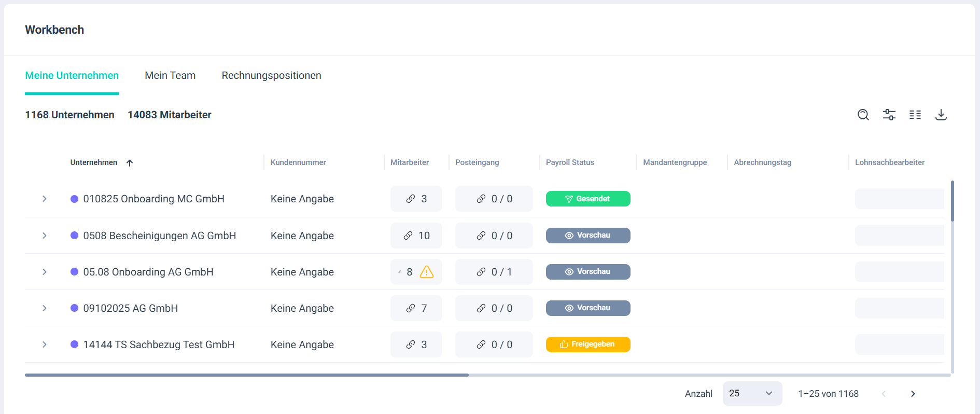Open the filter settings sliders icon
The width and height of the screenshot is (980, 414).
(889, 115)
